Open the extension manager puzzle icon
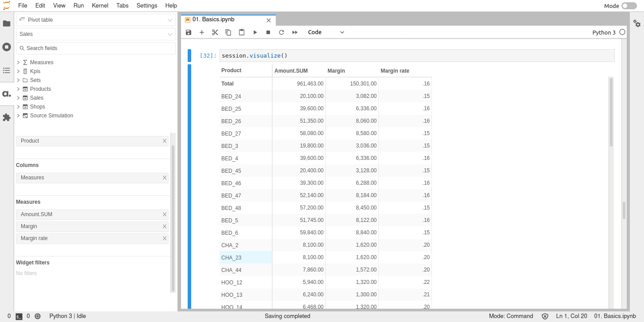Viewport: 644px width, 322px height. 7,117
